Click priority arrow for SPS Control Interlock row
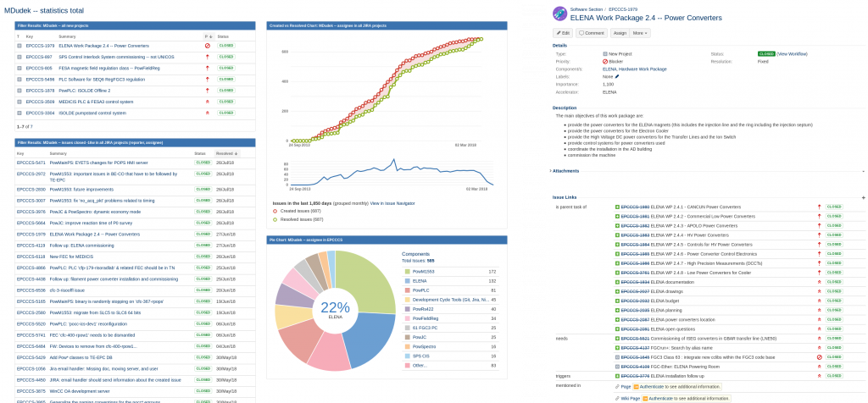 pyautogui.click(x=207, y=57)
